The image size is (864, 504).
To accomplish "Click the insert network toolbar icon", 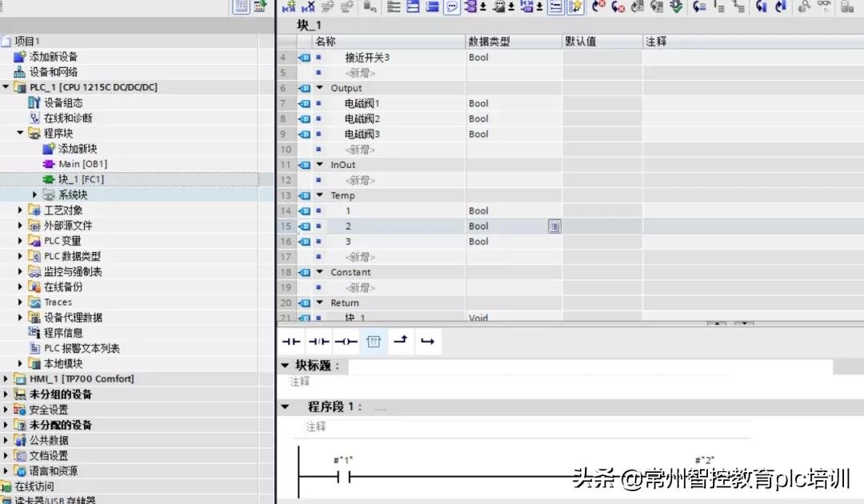I will (x=286, y=7).
